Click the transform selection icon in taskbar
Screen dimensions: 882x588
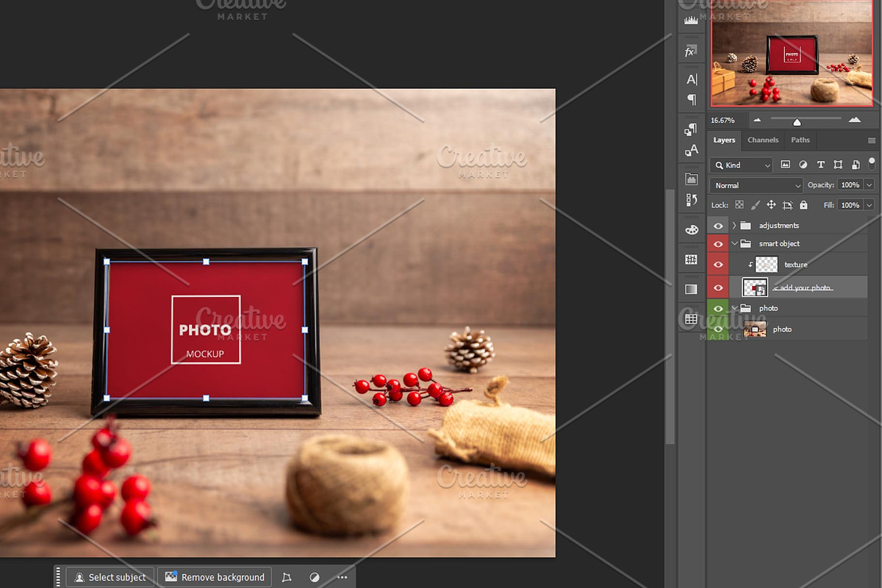287,577
